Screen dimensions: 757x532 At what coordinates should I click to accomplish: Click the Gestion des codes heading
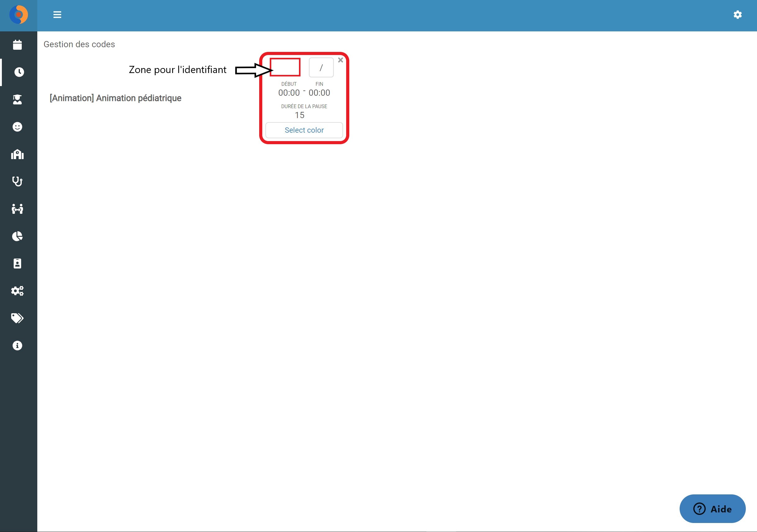pos(79,44)
